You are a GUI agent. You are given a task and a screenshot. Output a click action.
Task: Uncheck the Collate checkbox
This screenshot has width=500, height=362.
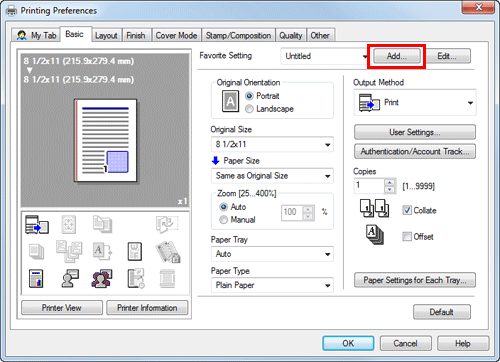(x=407, y=210)
